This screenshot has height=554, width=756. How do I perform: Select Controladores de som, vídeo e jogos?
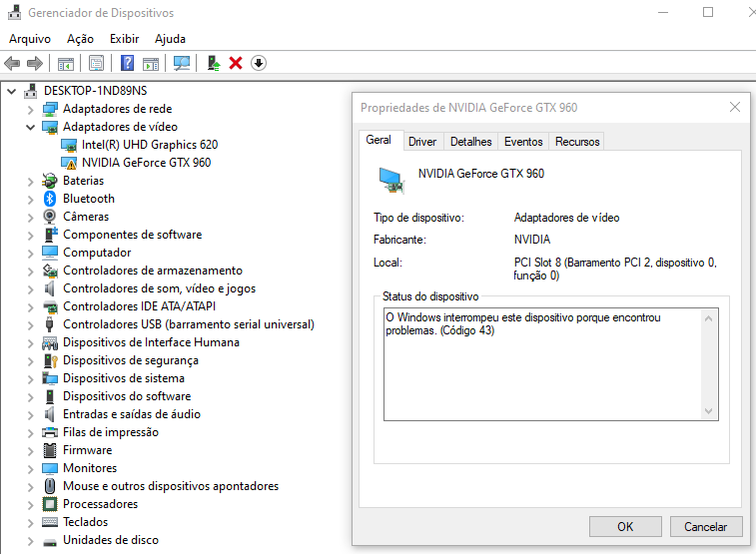[x=159, y=288]
